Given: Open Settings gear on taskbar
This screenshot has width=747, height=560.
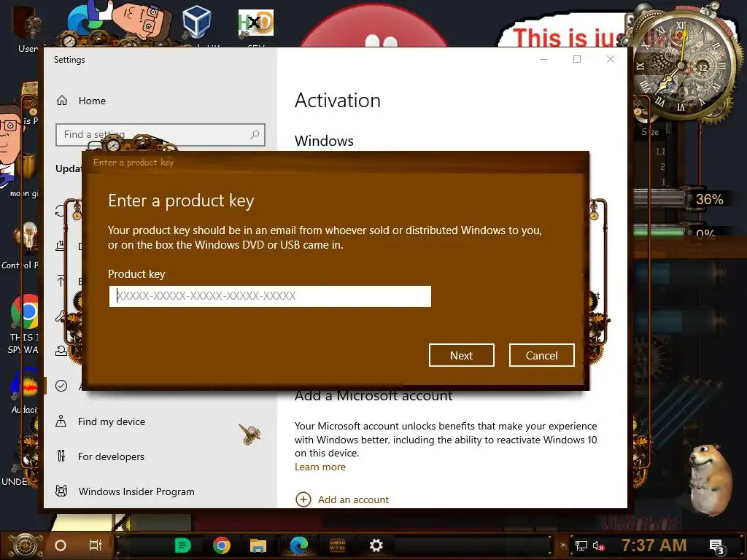Looking at the screenshot, I should (x=376, y=545).
